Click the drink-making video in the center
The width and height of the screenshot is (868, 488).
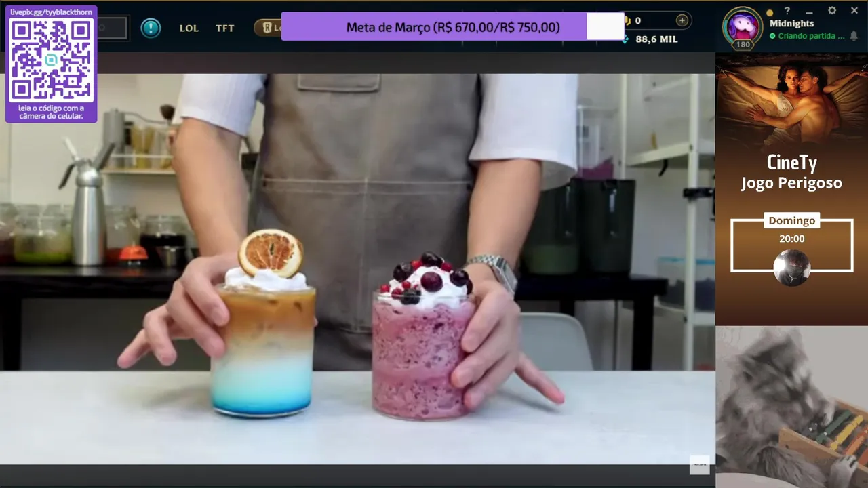click(357, 269)
